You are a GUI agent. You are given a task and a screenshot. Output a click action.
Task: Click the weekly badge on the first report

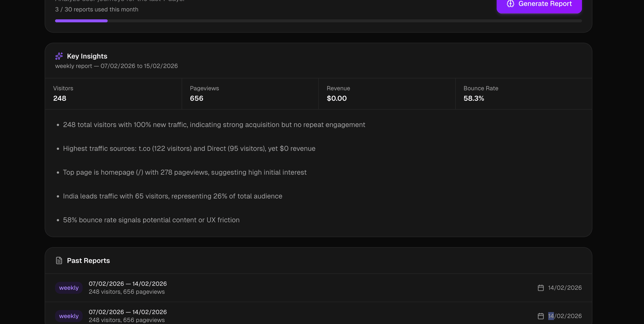(x=69, y=288)
